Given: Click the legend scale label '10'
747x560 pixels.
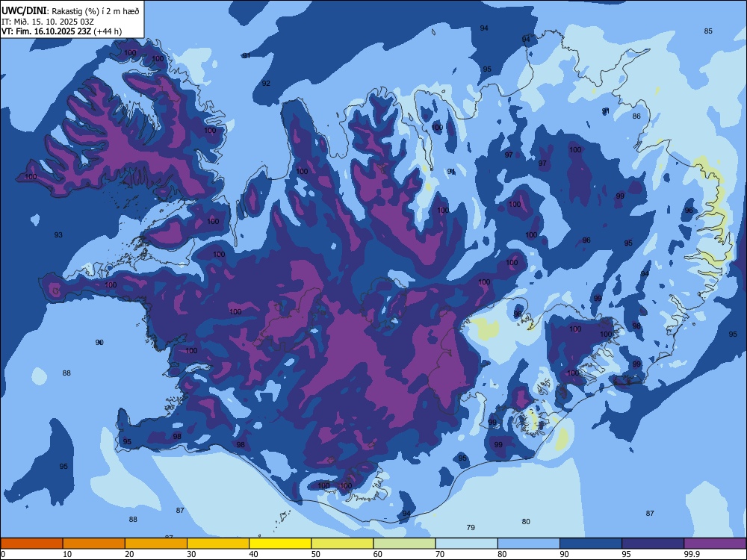Looking at the screenshot, I should [x=67, y=554].
